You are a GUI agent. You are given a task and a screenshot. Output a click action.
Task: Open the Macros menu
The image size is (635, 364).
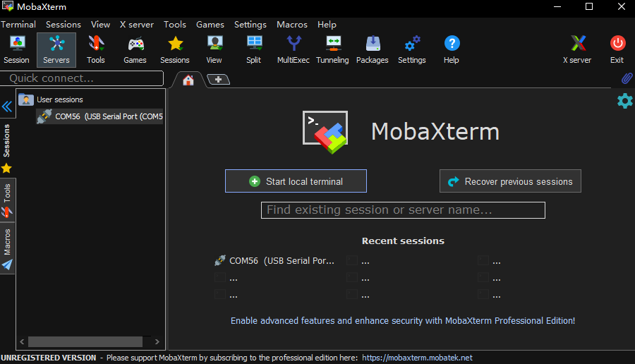(292, 25)
